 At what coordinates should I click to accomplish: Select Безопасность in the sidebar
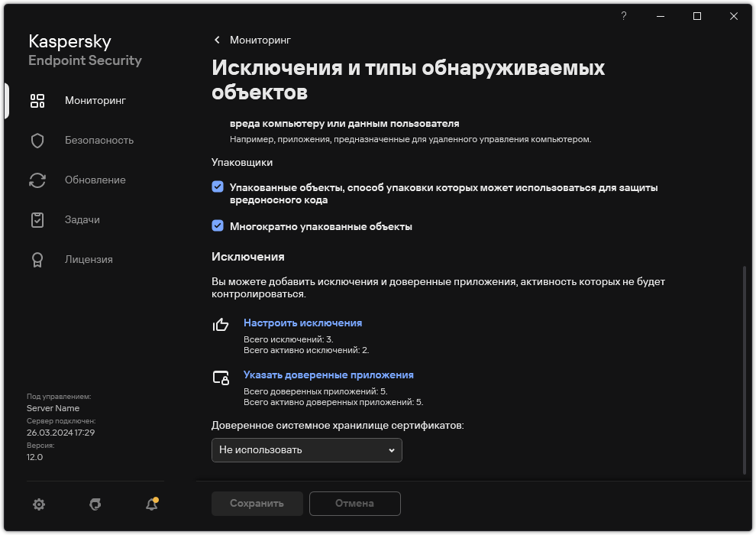(x=100, y=140)
